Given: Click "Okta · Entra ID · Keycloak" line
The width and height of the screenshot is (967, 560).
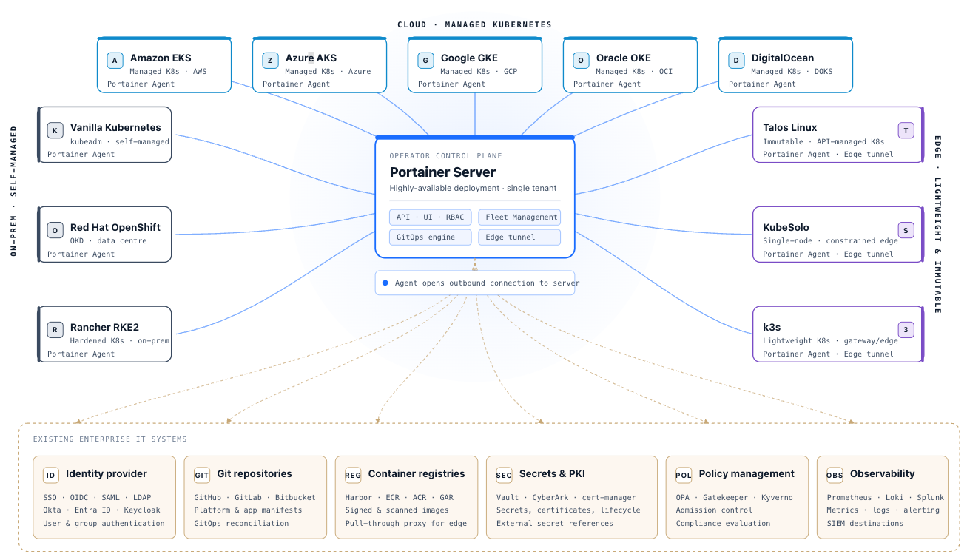Looking at the screenshot, I should click(x=101, y=510).
